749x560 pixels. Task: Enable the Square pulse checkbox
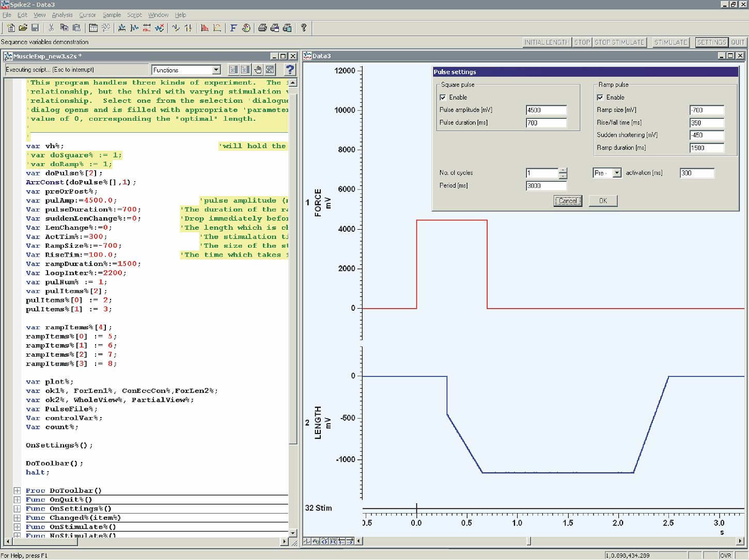(443, 97)
